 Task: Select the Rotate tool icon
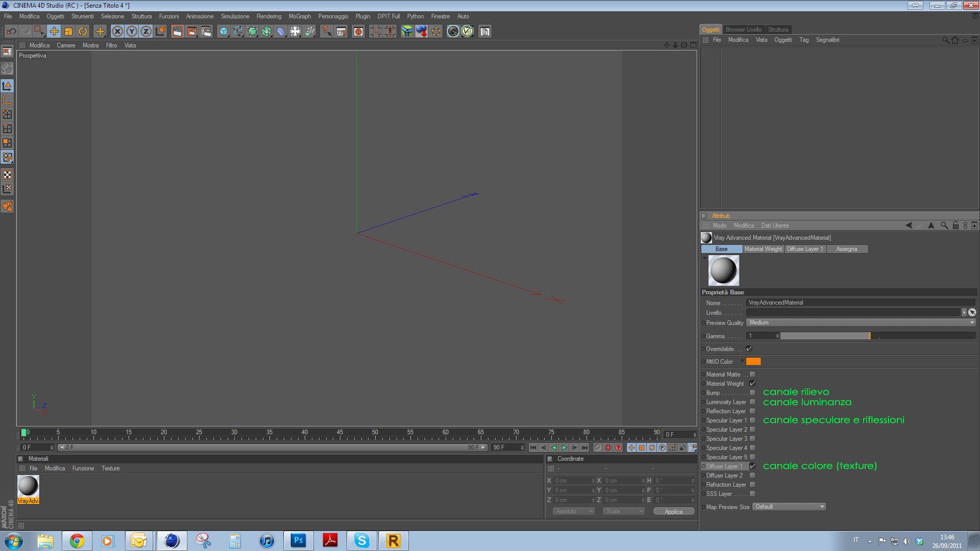coord(83,32)
